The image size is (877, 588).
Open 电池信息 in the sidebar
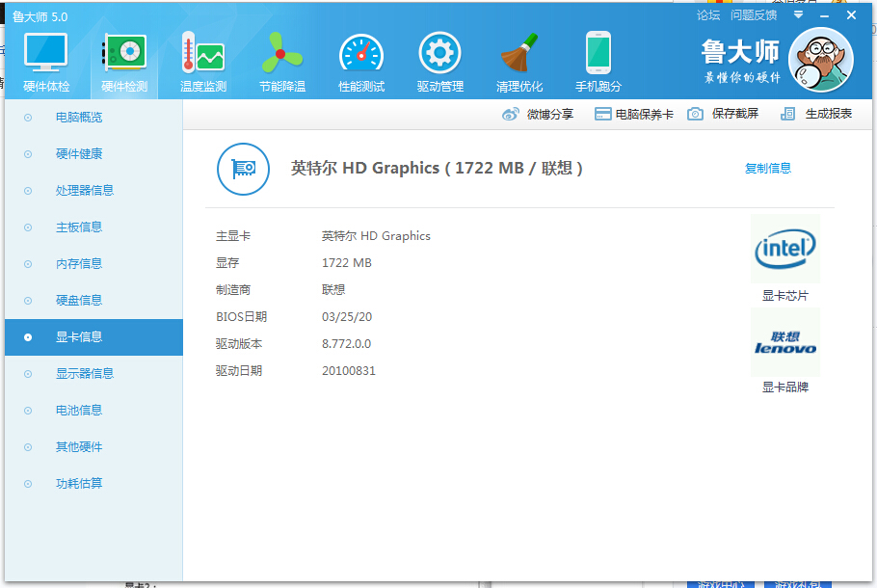(x=93, y=411)
